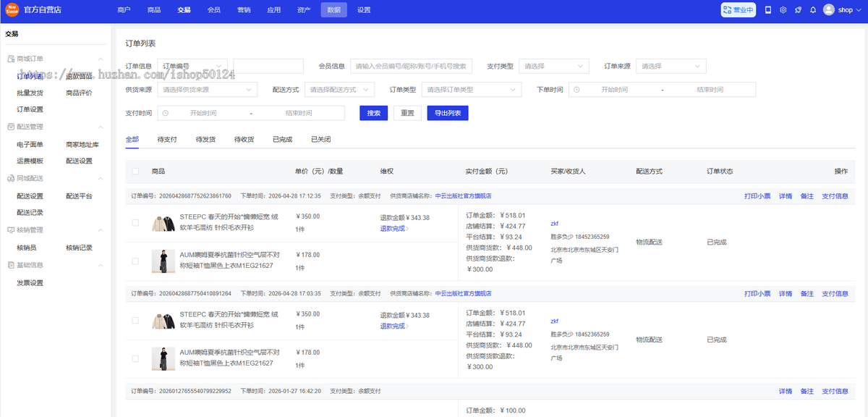Open the 会员 top menu
The width and height of the screenshot is (868, 417).
pyautogui.click(x=213, y=10)
